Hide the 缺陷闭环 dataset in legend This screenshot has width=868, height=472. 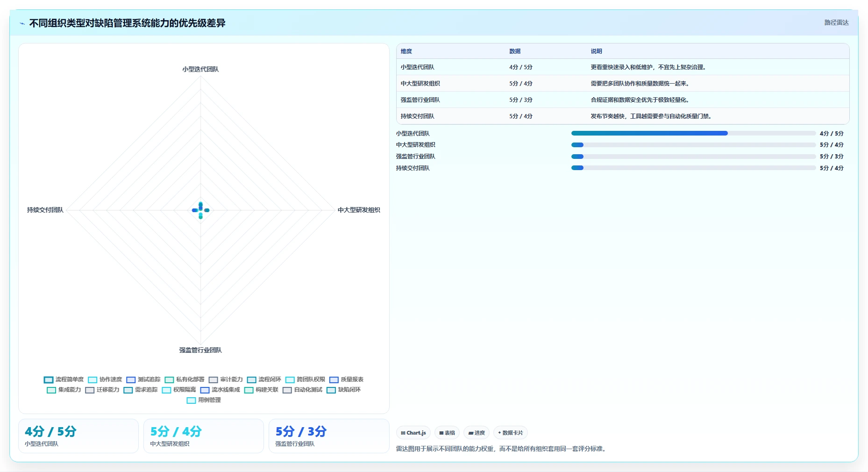coord(343,390)
